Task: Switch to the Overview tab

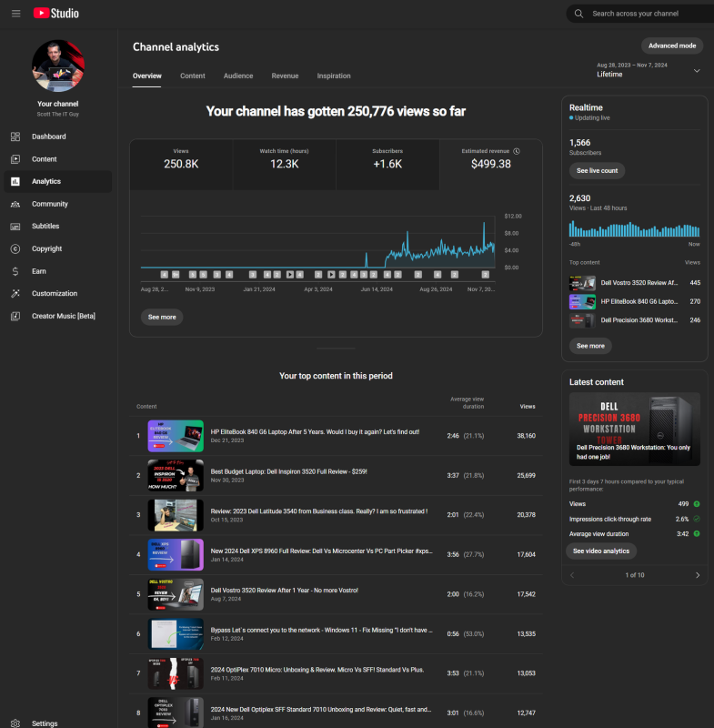Action: (147, 76)
